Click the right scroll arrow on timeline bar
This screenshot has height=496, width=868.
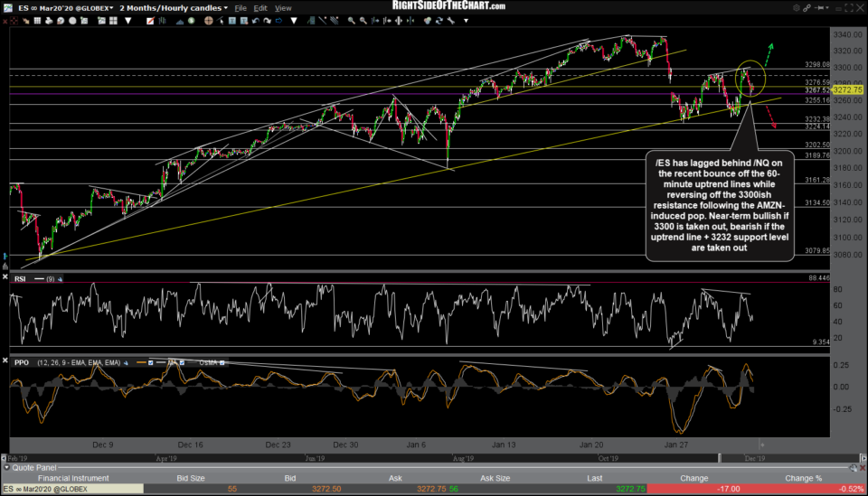coord(863,458)
